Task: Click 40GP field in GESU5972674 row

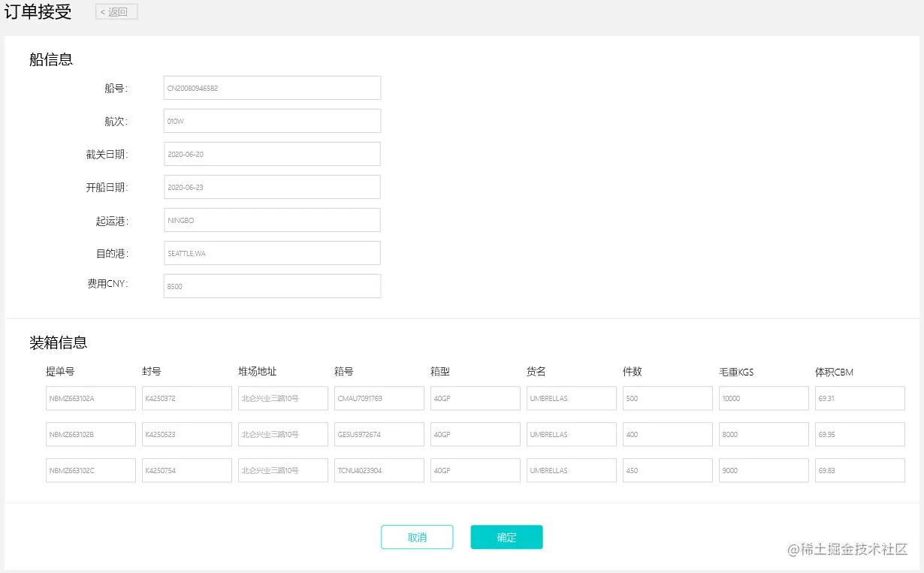Action: [x=476, y=434]
